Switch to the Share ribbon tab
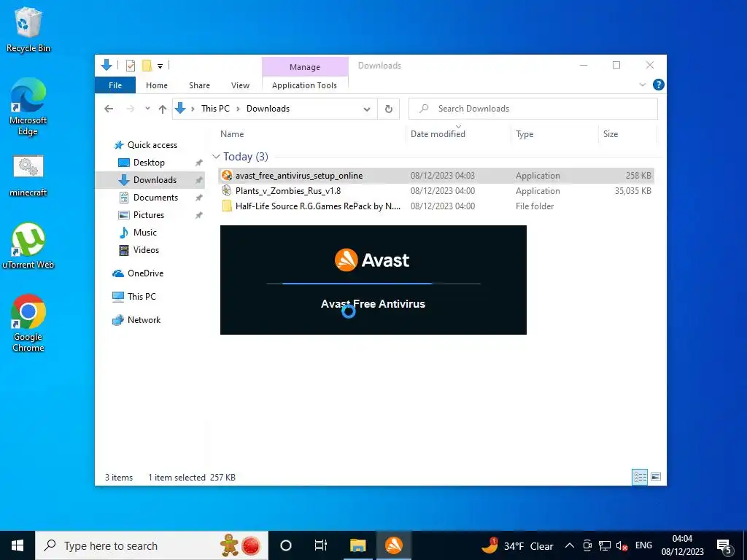This screenshot has width=747, height=560. 199,85
